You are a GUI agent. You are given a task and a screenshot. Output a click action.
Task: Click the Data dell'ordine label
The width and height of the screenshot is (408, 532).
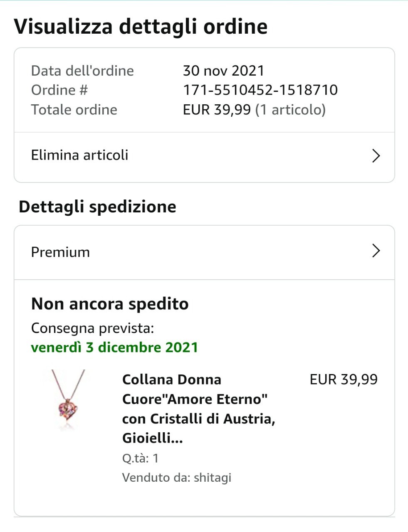82,71
